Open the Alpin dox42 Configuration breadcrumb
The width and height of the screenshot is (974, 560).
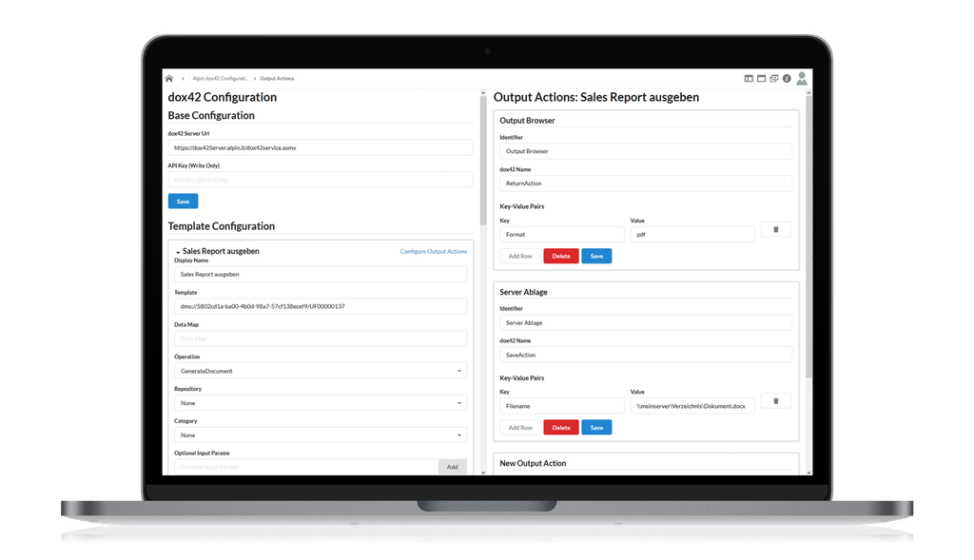coord(221,79)
